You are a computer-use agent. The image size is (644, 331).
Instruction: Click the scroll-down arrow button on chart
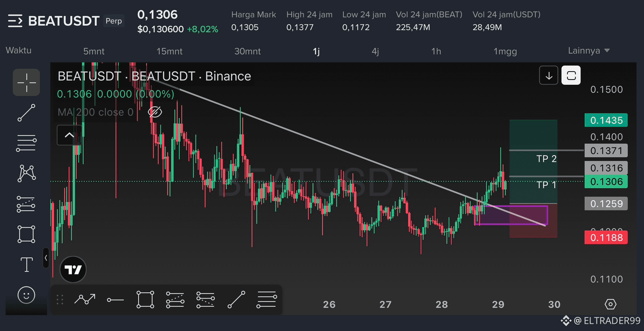[x=549, y=75]
